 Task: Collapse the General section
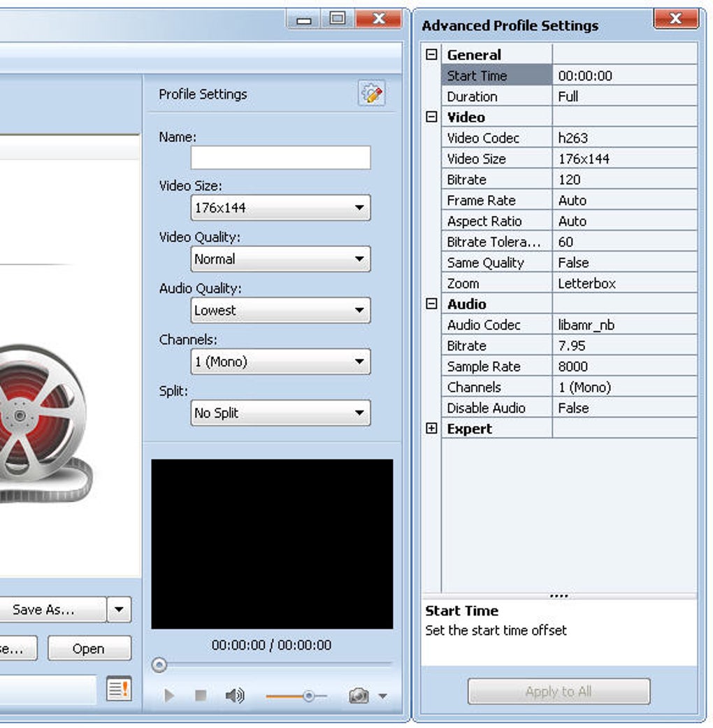(431, 55)
